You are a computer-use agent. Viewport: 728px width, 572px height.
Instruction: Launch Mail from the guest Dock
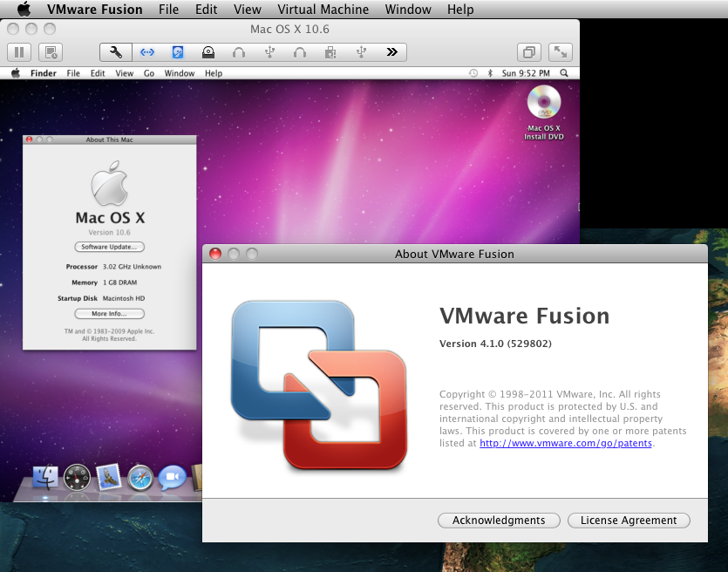click(x=109, y=477)
